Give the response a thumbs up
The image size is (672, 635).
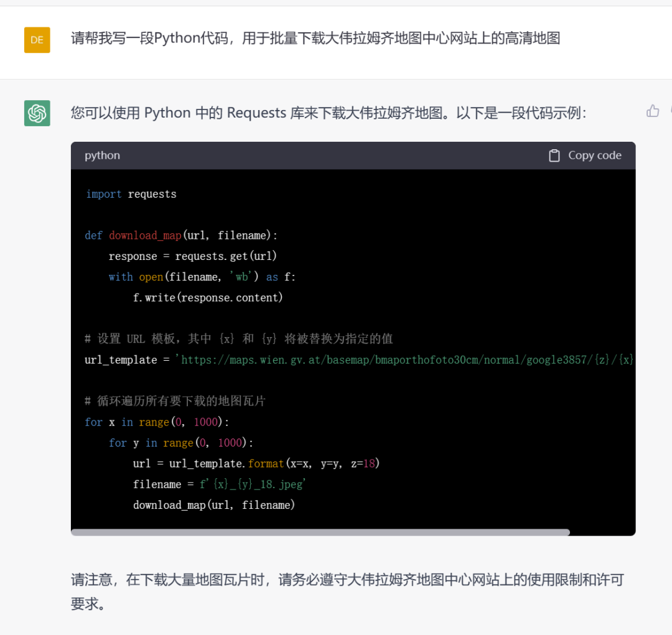653,111
